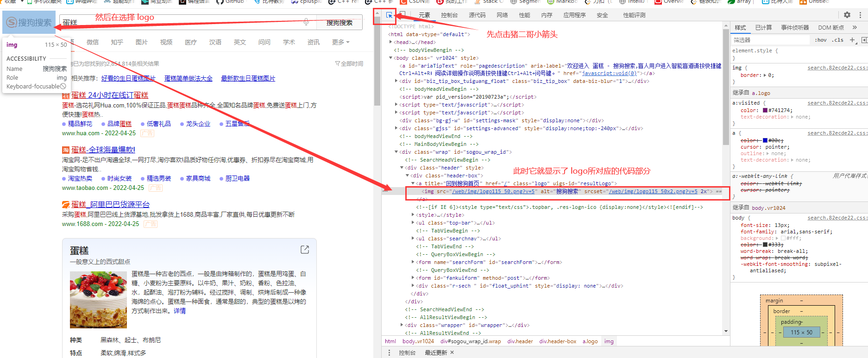Click the body color #333 swatch
Image resolution: width=868 pixels, height=358 pixels.
point(765,245)
